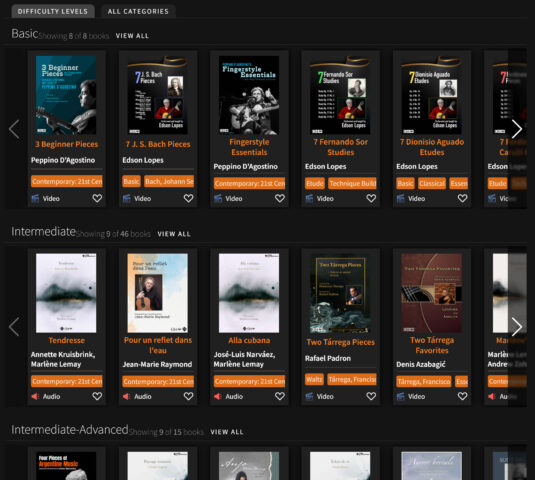The height and width of the screenshot is (480, 535).
Task: Open the Four Pieces of Argentine Music cover
Action: [x=66, y=466]
